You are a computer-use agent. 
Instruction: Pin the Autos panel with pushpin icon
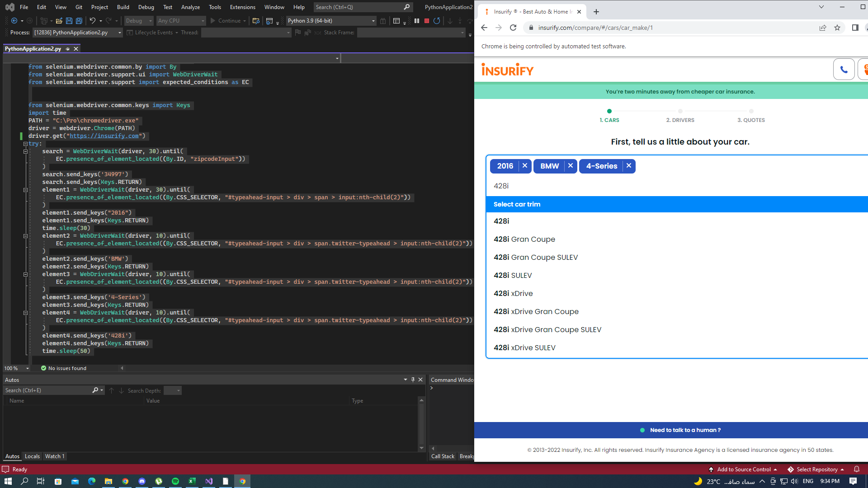[x=413, y=380]
